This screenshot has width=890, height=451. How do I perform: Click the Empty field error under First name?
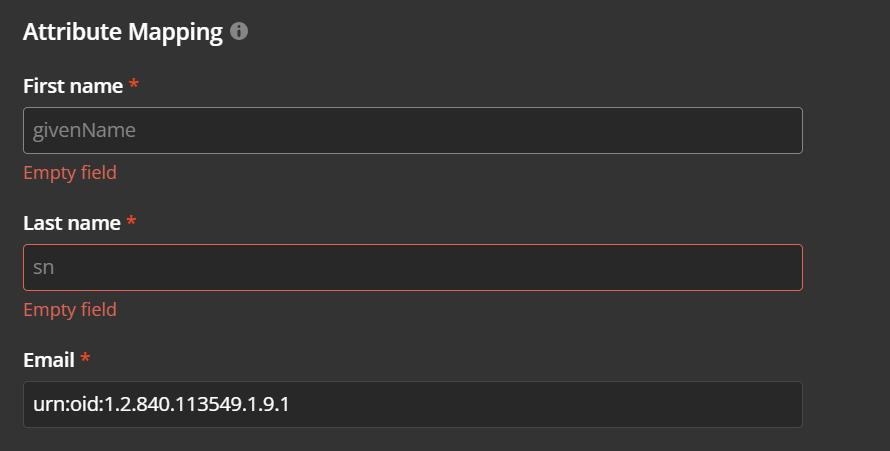click(70, 172)
